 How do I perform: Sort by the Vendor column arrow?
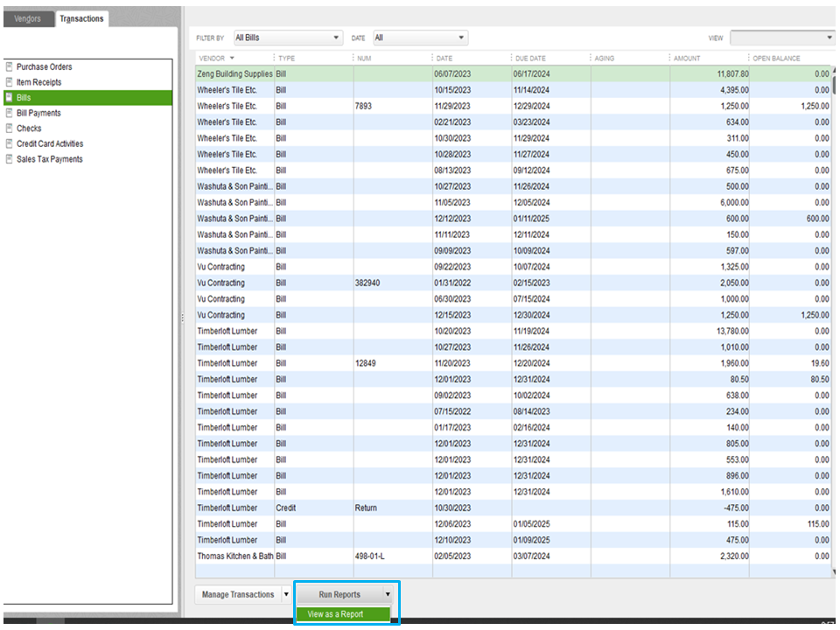232,59
